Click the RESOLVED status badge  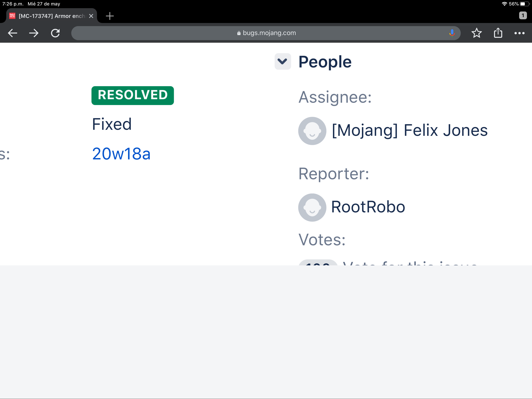[133, 95]
